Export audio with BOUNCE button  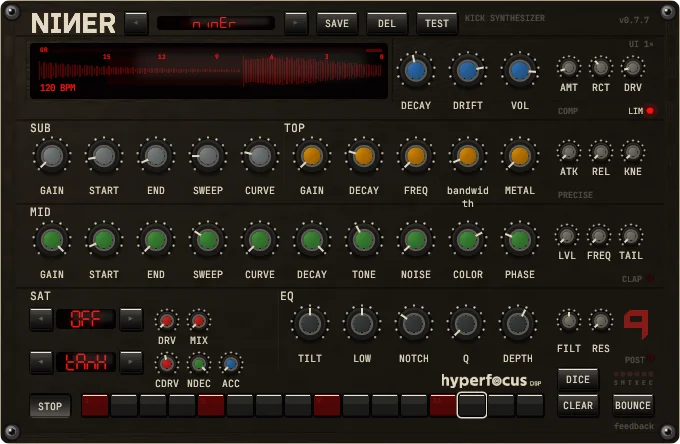(x=633, y=406)
